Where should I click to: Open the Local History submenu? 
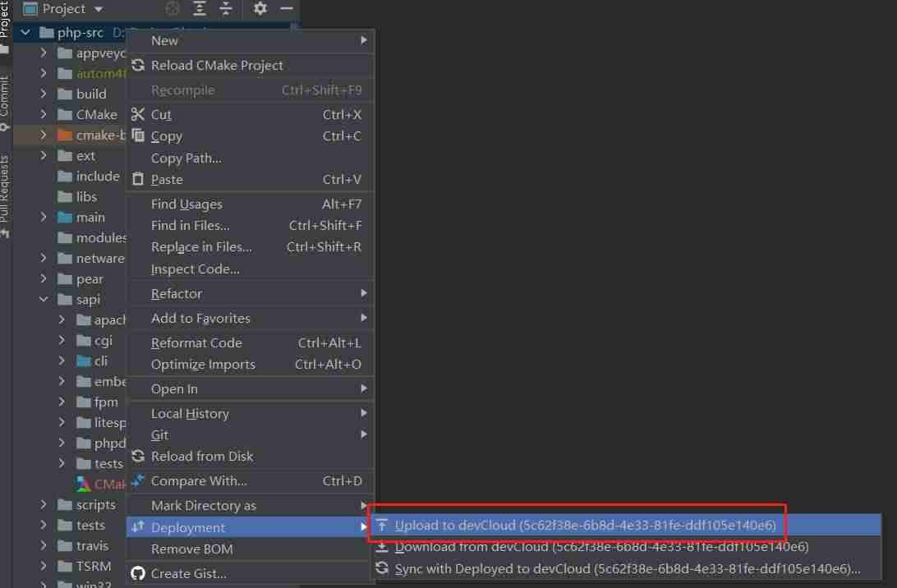click(250, 413)
